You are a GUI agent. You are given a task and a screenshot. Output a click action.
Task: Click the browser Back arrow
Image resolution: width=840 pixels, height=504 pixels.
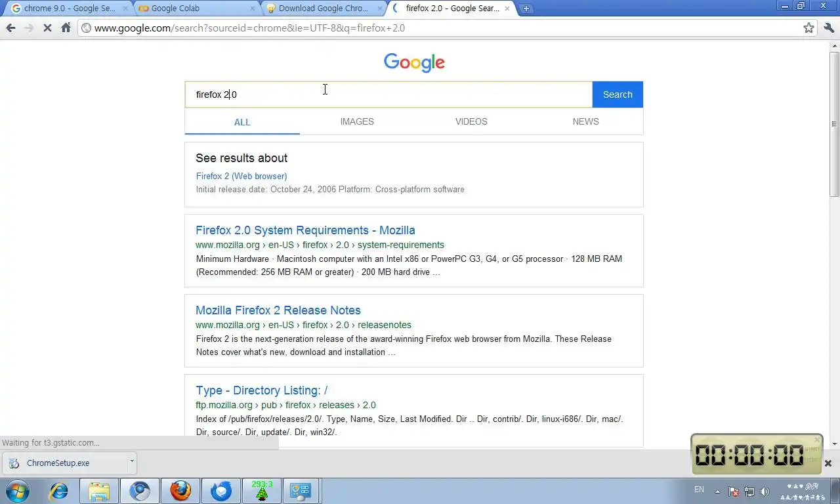(x=10, y=28)
